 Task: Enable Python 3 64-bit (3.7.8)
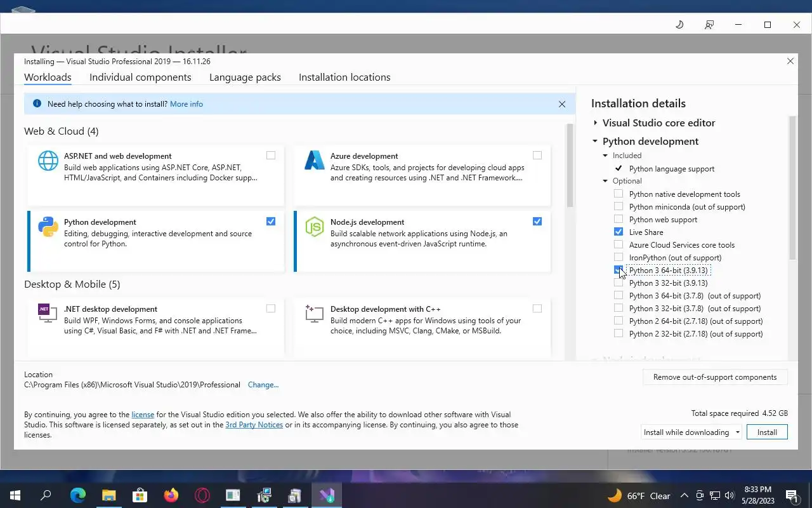(x=619, y=295)
